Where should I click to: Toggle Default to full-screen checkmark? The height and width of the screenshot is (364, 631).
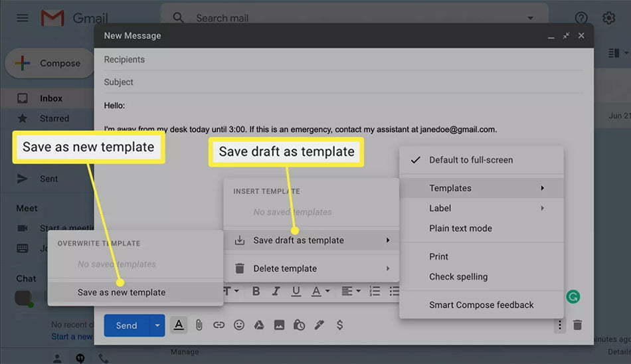tap(415, 160)
